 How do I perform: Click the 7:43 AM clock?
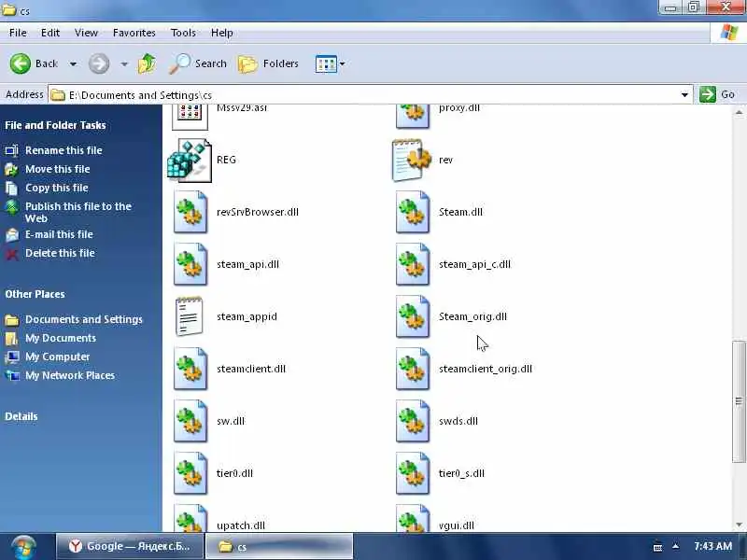tap(712, 546)
